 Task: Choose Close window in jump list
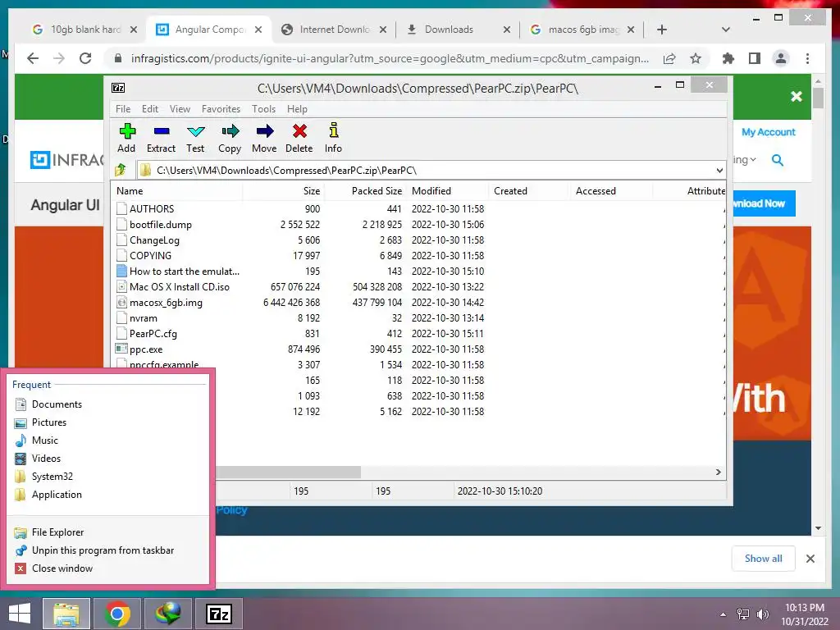click(x=107, y=568)
